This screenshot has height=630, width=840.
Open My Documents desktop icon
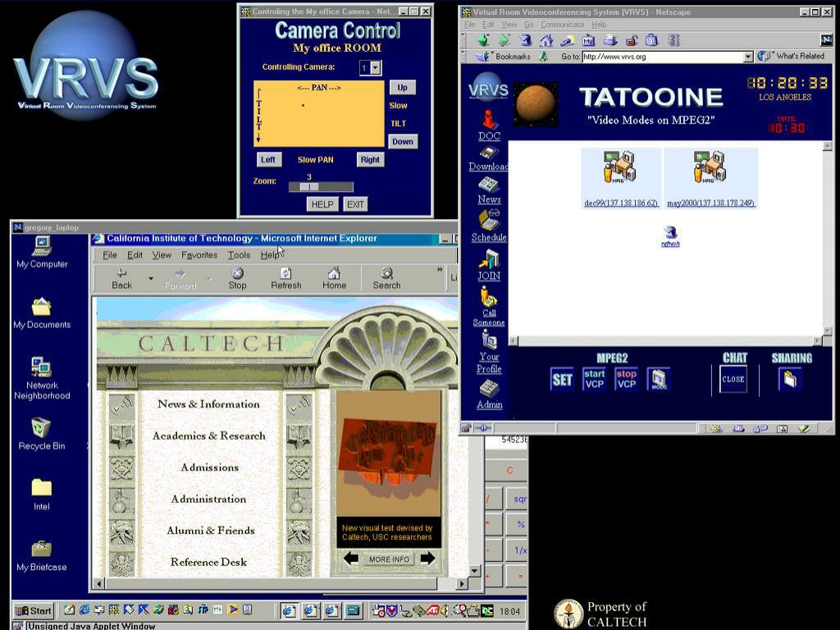(x=41, y=307)
